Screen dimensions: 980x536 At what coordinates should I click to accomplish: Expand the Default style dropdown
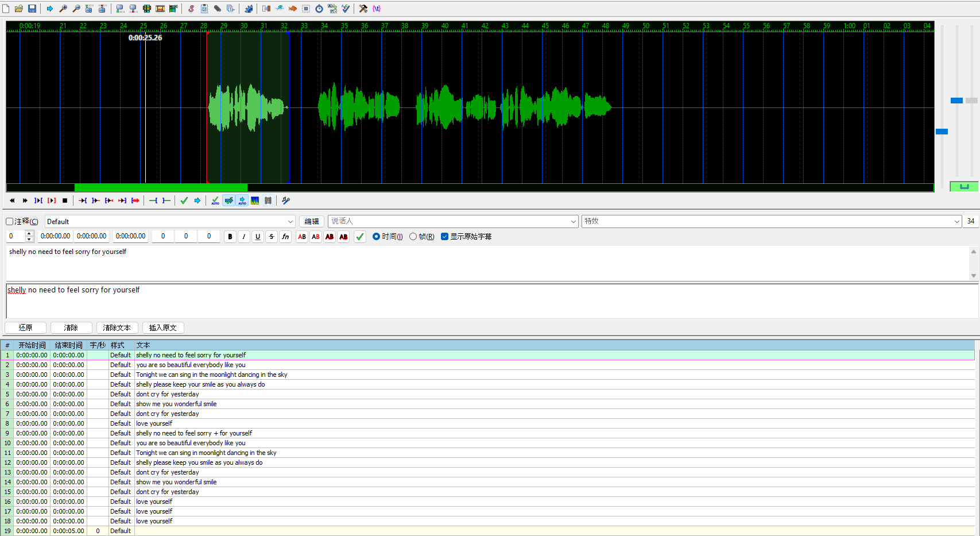pyautogui.click(x=290, y=222)
